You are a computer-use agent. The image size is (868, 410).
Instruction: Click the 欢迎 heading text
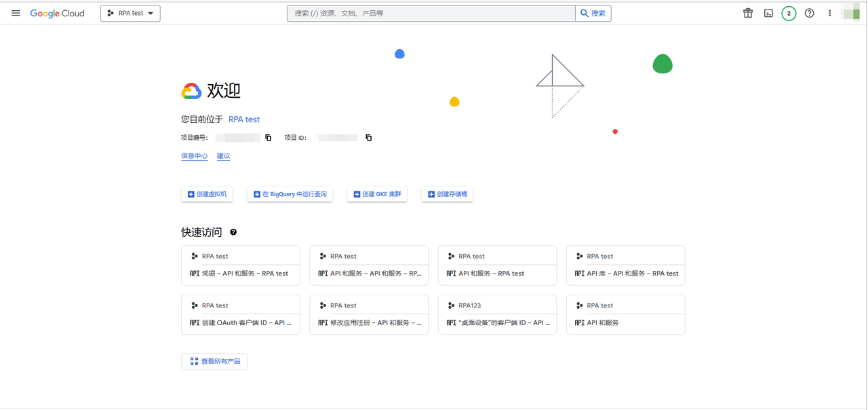[224, 90]
